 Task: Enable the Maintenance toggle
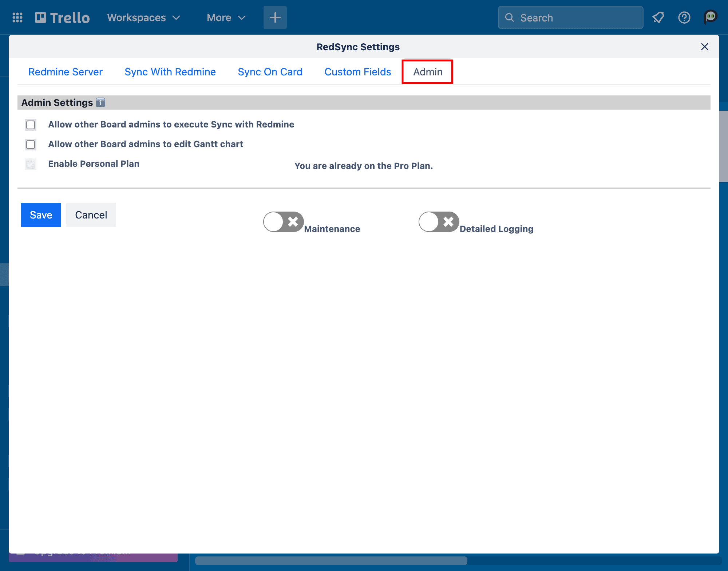tap(283, 222)
